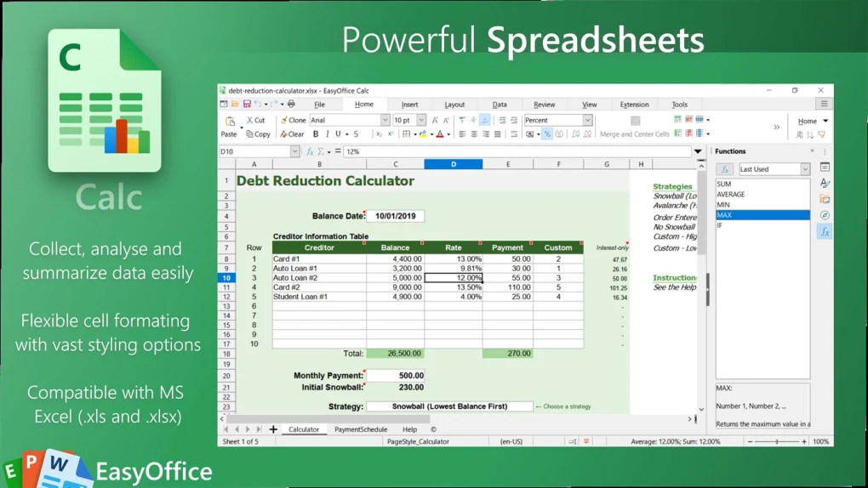Toggle italic formatting
The image size is (868, 488).
pyautogui.click(x=327, y=134)
